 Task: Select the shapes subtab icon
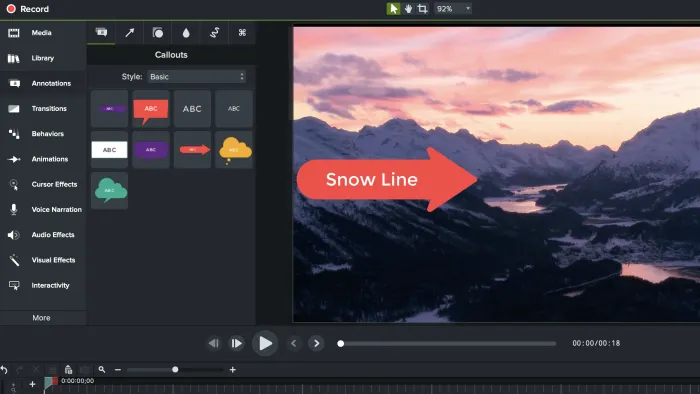click(x=158, y=33)
